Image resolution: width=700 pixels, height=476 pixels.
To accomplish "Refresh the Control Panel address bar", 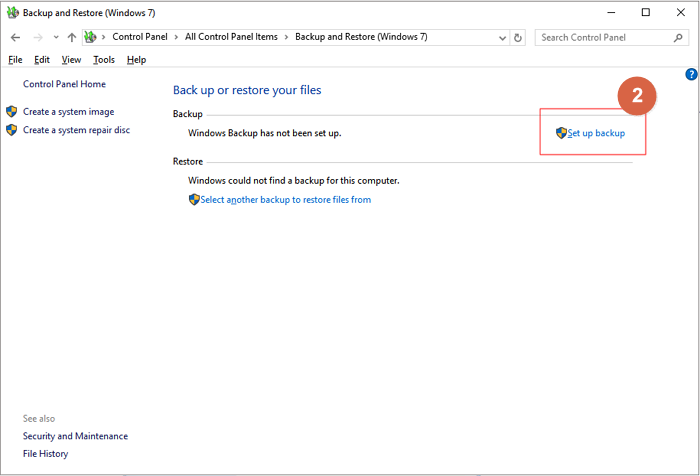I will (517, 37).
